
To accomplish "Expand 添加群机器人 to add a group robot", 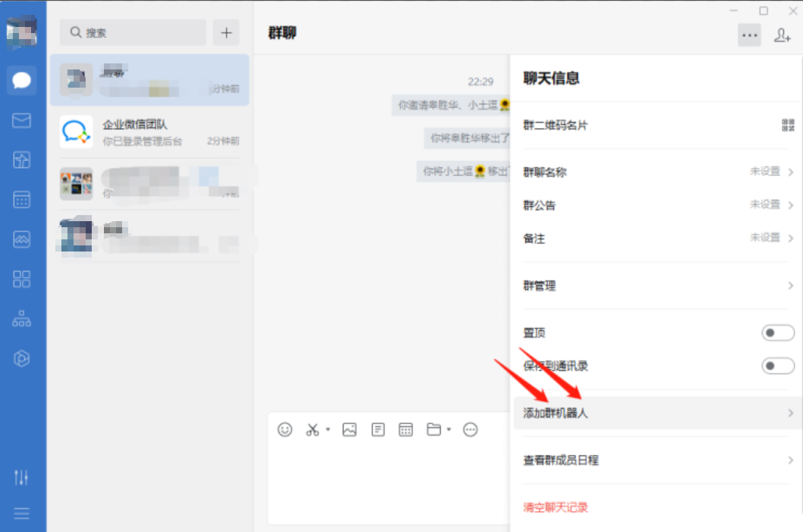I will coord(655,413).
